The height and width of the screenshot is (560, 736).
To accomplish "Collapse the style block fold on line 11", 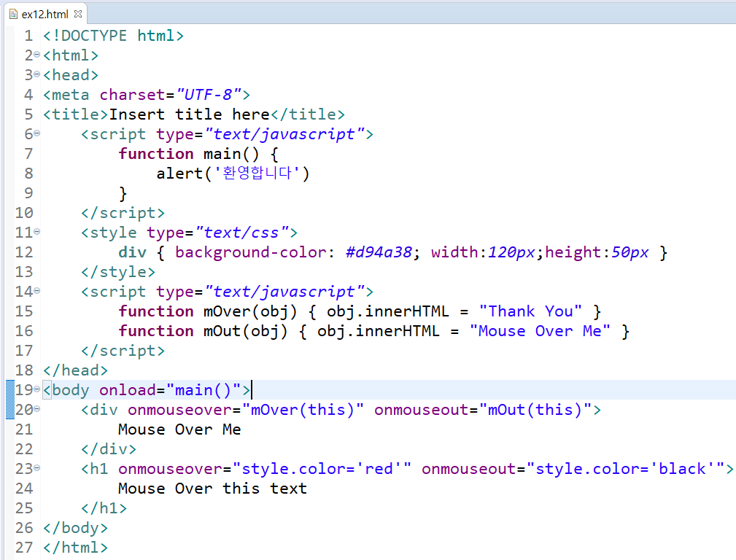I will coord(37,232).
